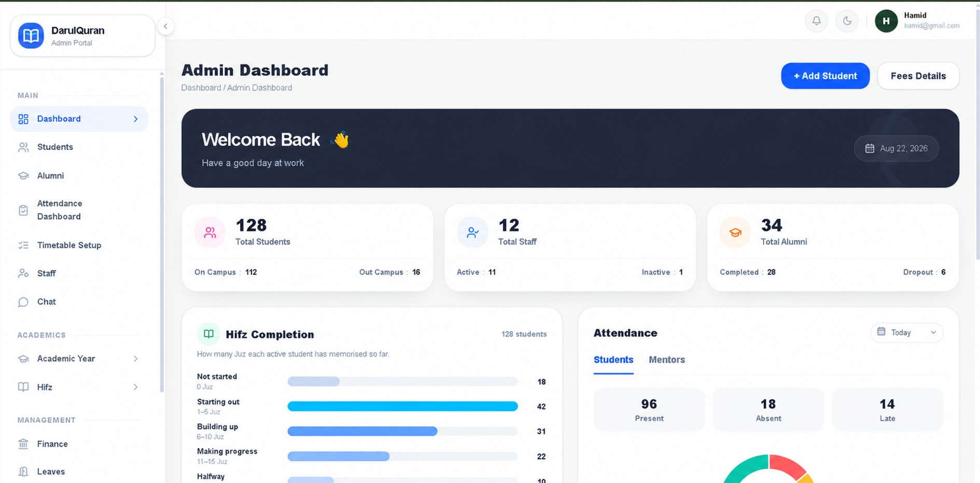The height and width of the screenshot is (483, 980).
Task: Expand the Dashboard menu chevron
Action: coord(135,119)
